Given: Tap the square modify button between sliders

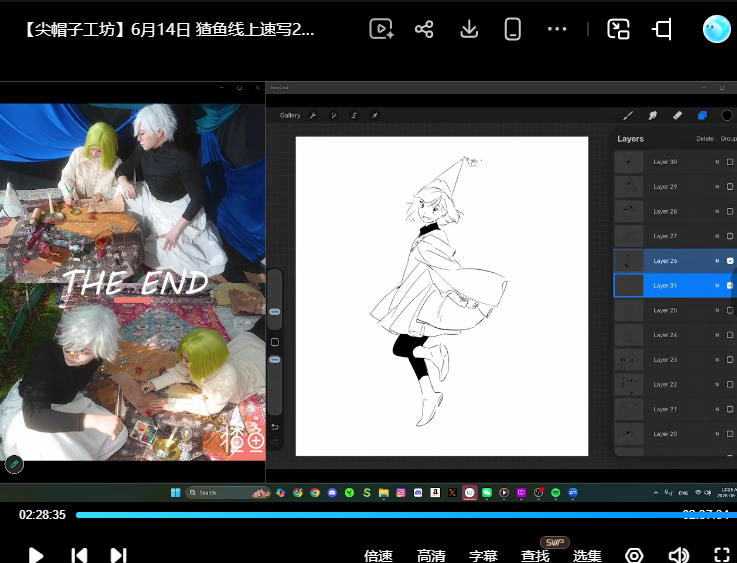Looking at the screenshot, I should coord(275,342).
